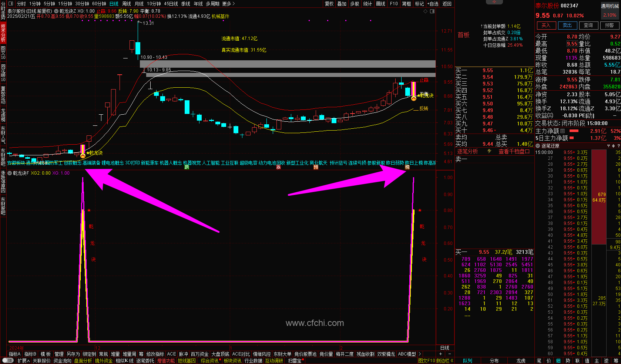Select the 龙虎 tab at the bottom
Image resolution: width=621 pixels, height=364 pixels.
pos(521,361)
